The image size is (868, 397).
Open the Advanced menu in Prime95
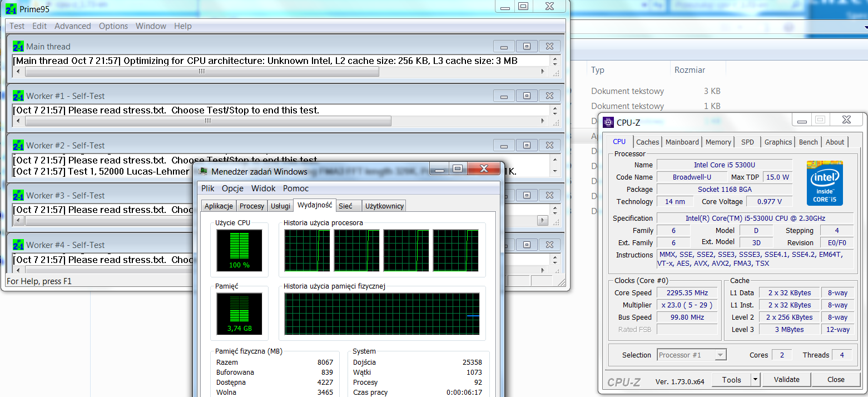click(73, 26)
